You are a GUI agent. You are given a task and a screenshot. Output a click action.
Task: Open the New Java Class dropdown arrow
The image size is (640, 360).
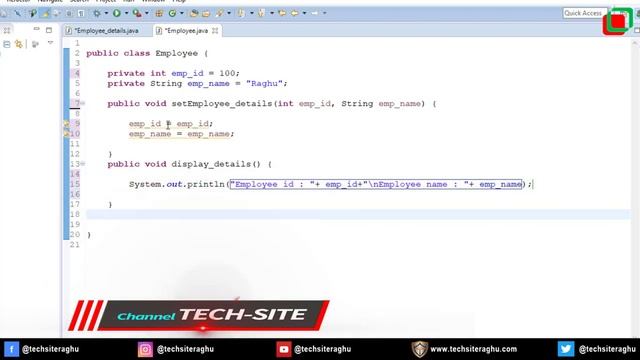[182, 13]
